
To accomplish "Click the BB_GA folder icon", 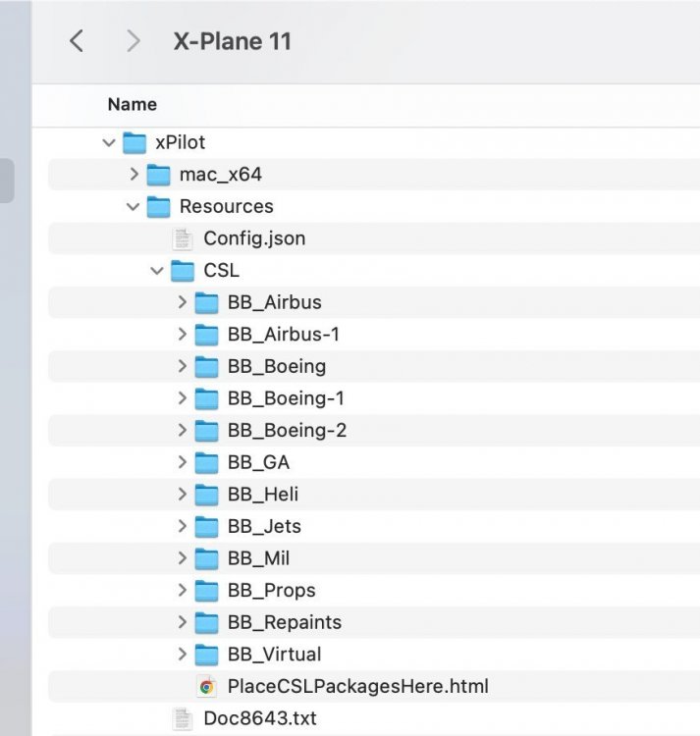I will [206, 463].
